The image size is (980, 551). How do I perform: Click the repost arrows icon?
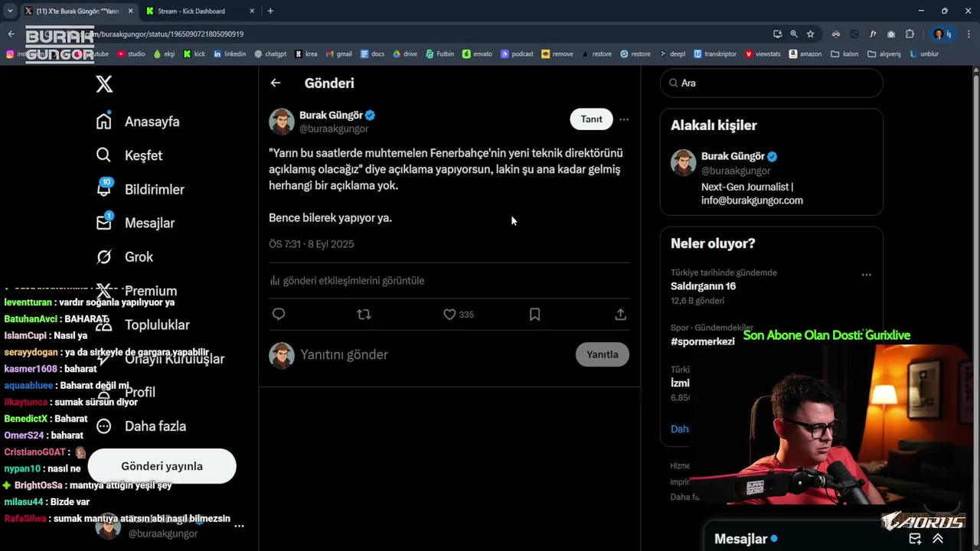pos(364,314)
